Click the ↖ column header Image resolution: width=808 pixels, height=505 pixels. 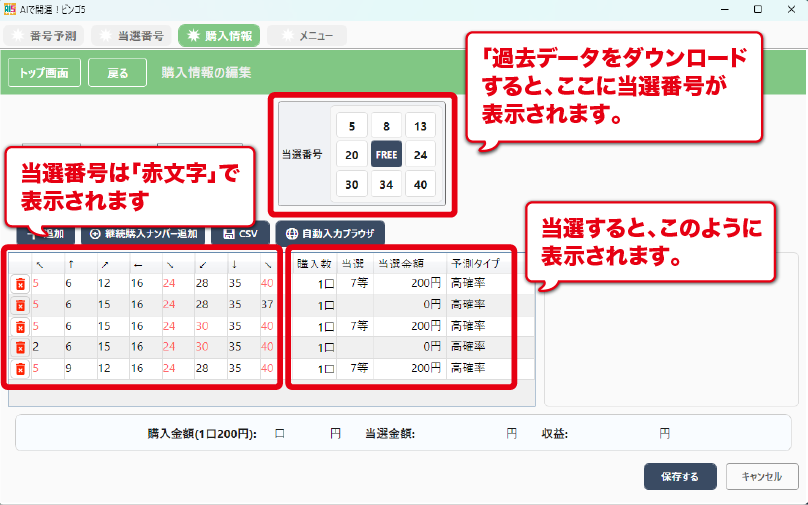(48, 264)
